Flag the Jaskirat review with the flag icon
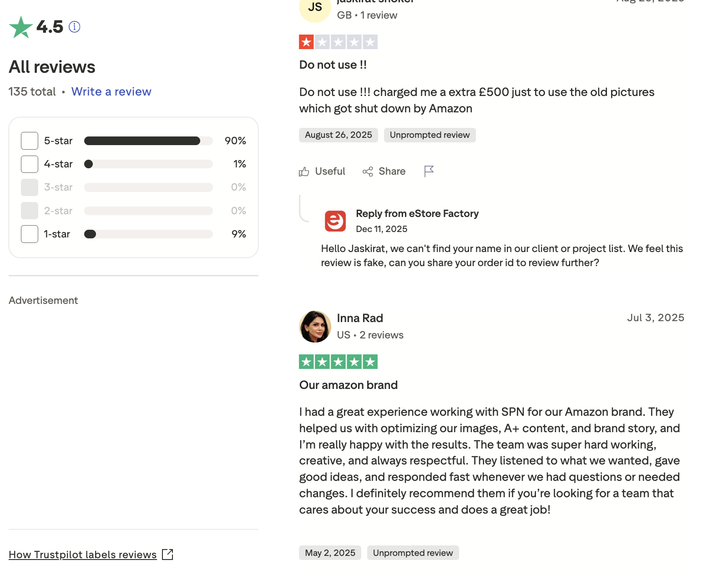The width and height of the screenshot is (728, 575). (x=429, y=171)
